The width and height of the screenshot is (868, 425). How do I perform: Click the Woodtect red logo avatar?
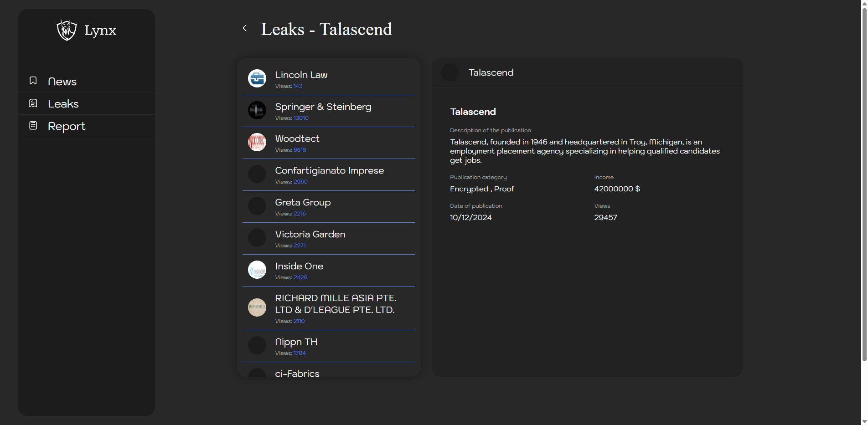pos(257,142)
